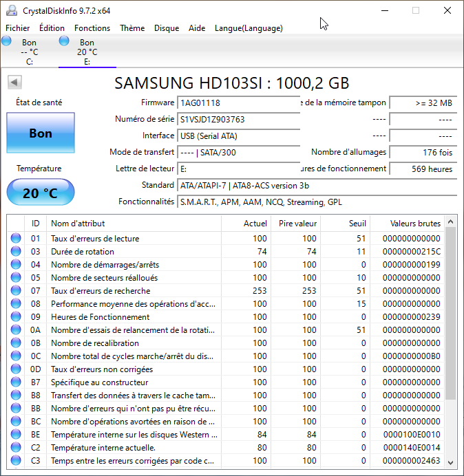Click raw value 0000140E0014
This screenshot has height=476, width=464.
(x=412, y=448)
